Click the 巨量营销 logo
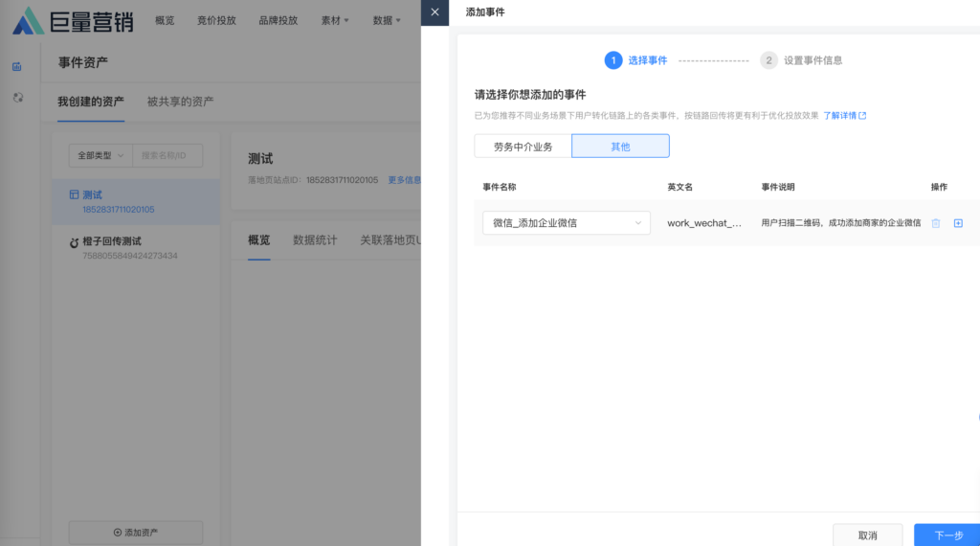 (73, 20)
